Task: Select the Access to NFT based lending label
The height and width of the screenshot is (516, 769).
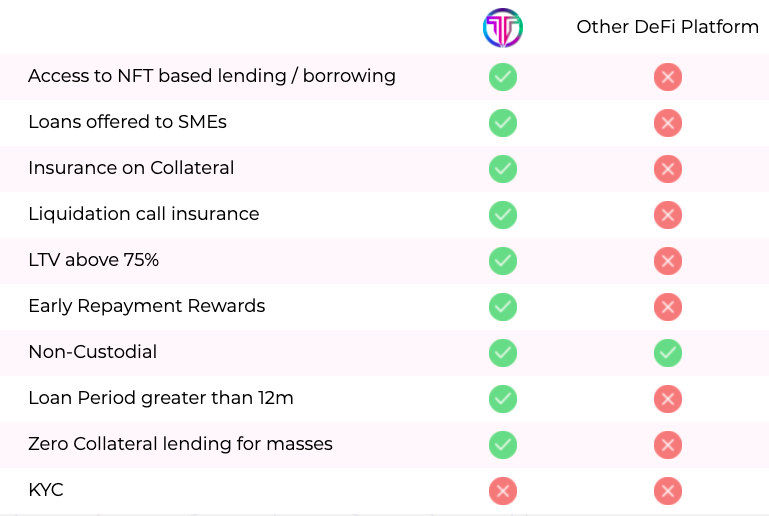Action: pos(212,76)
